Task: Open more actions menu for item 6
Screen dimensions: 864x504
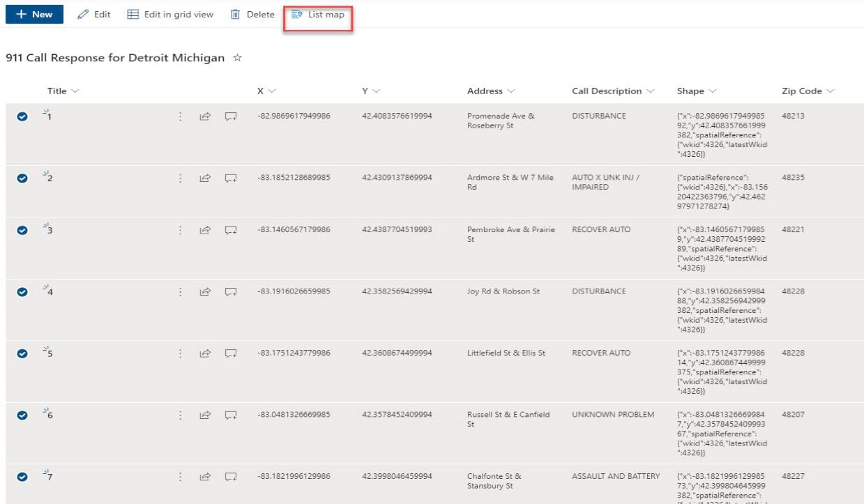Action: 181,415
